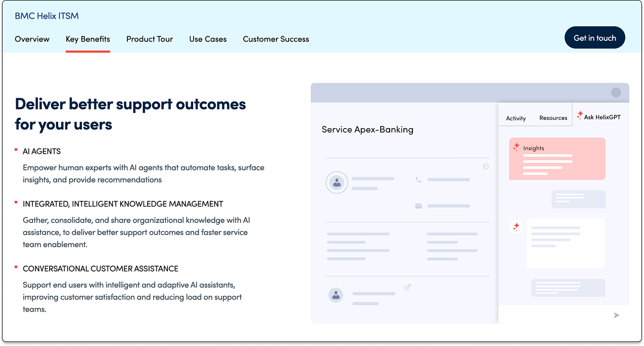644x346 pixels.
Task: Click the Get in touch button
Action: (x=594, y=38)
